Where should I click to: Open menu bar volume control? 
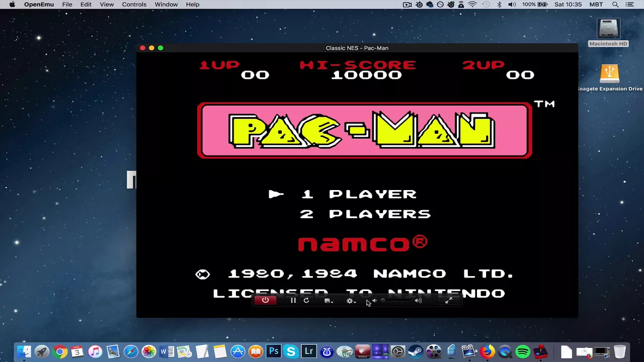pos(512,5)
